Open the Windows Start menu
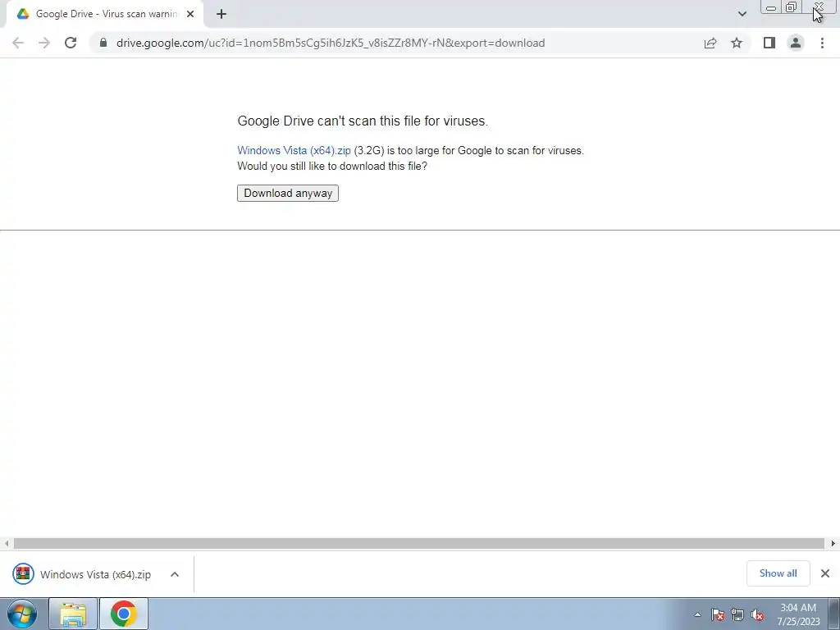Image resolution: width=840 pixels, height=630 pixels. [x=22, y=614]
